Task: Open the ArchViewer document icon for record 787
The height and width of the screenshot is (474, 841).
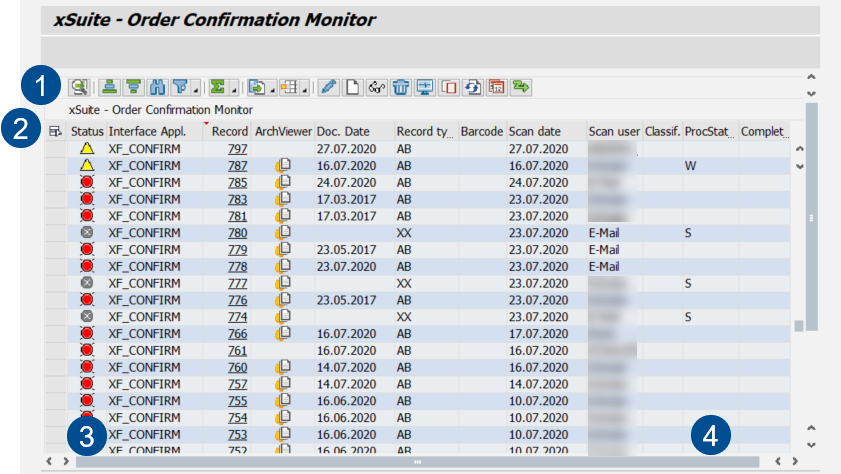Action: (283, 166)
